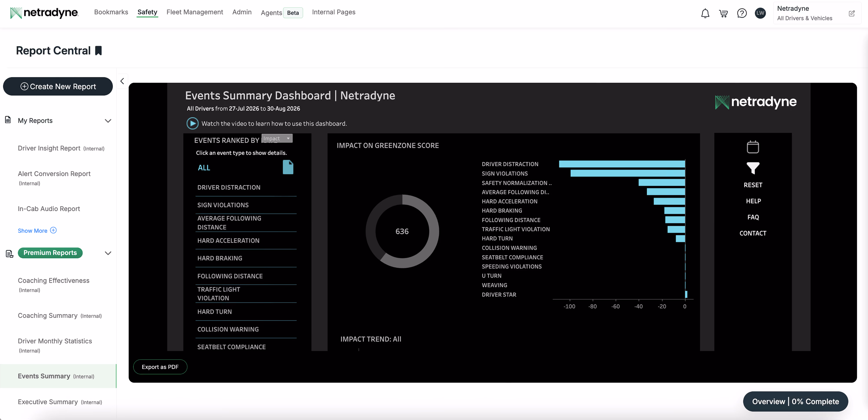The image size is (868, 420).
Task: Open the LW user avatar
Action: [760, 13]
